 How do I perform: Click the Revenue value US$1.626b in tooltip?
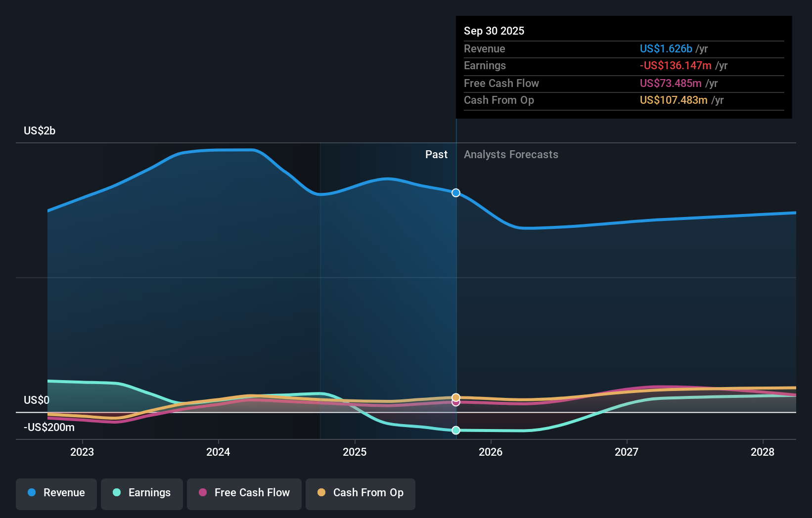click(666, 48)
